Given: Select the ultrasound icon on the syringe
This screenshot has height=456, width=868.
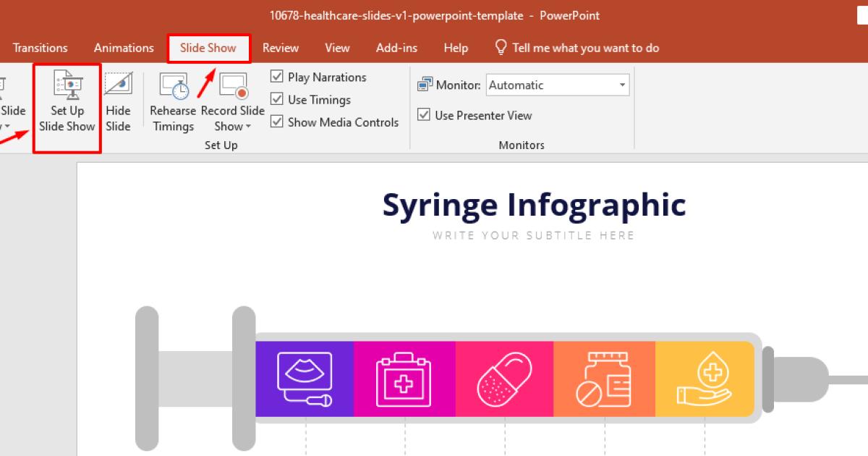Looking at the screenshot, I should (305, 379).
